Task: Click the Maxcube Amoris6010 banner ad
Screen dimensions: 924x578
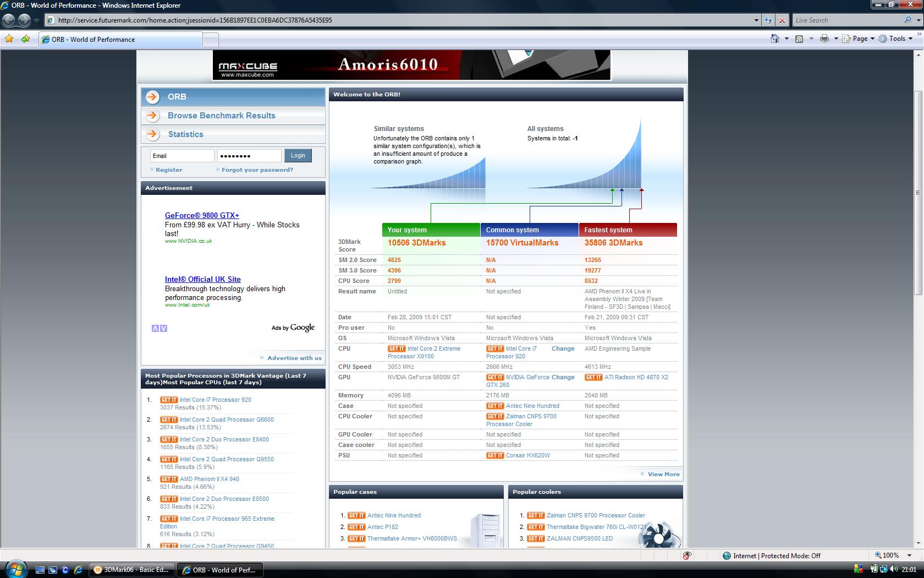Action: pos(411,65)
